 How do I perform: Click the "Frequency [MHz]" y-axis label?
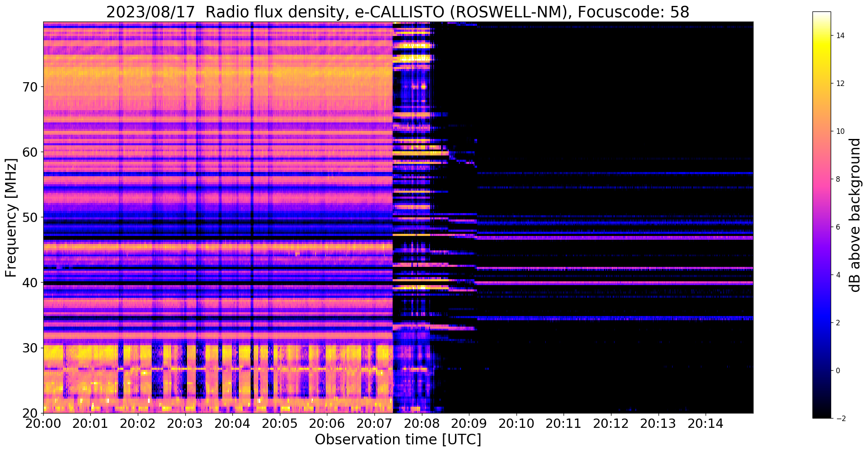click(11, 218)
